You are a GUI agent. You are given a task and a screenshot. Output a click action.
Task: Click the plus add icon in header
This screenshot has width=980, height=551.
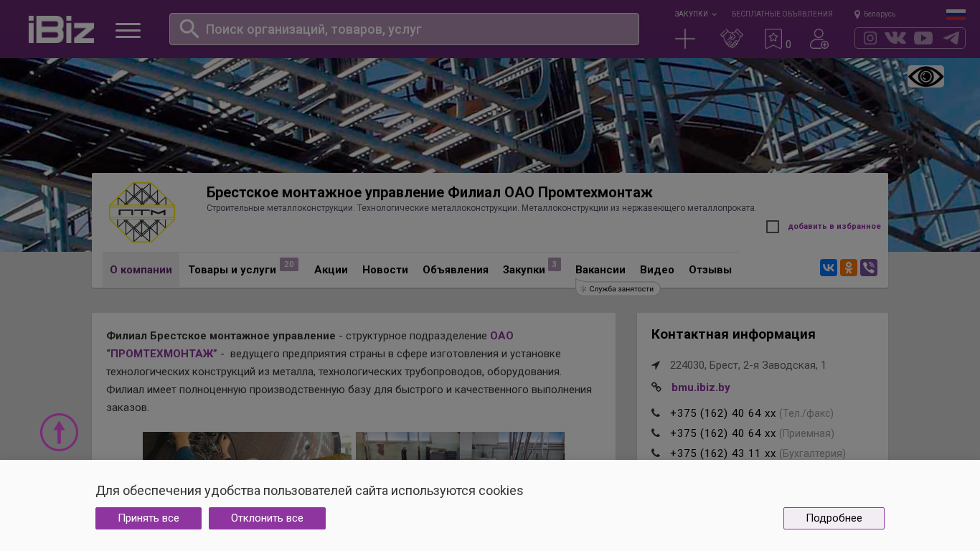[685, 39]
